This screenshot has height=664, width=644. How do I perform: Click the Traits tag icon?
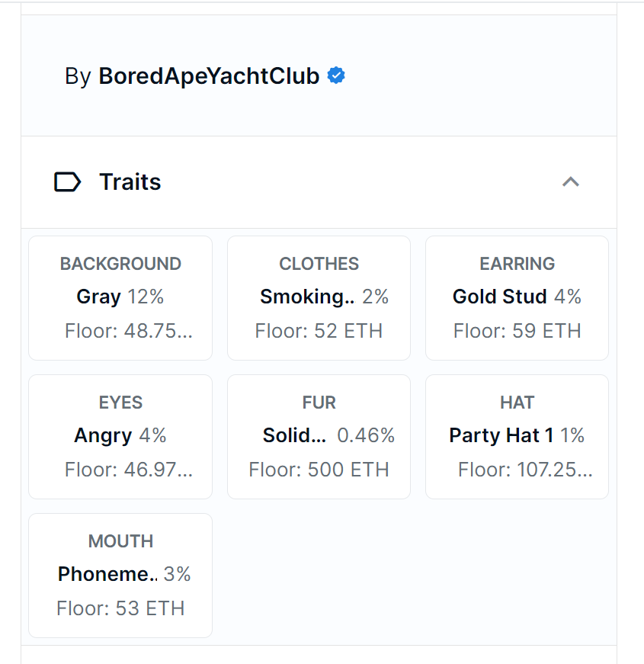pos(67,182)
